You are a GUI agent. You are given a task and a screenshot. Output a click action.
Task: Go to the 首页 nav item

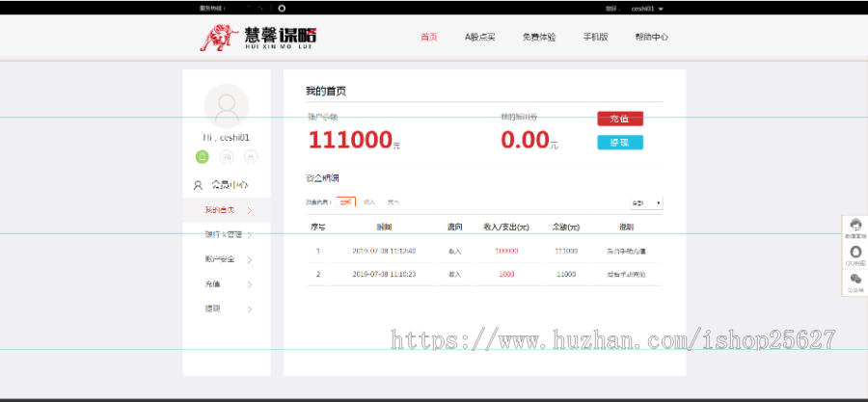pyautogui.click(x=429, y=37)
